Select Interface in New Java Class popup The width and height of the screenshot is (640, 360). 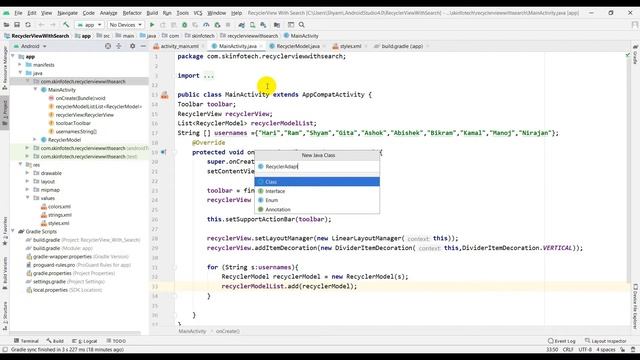pos(317,191)
